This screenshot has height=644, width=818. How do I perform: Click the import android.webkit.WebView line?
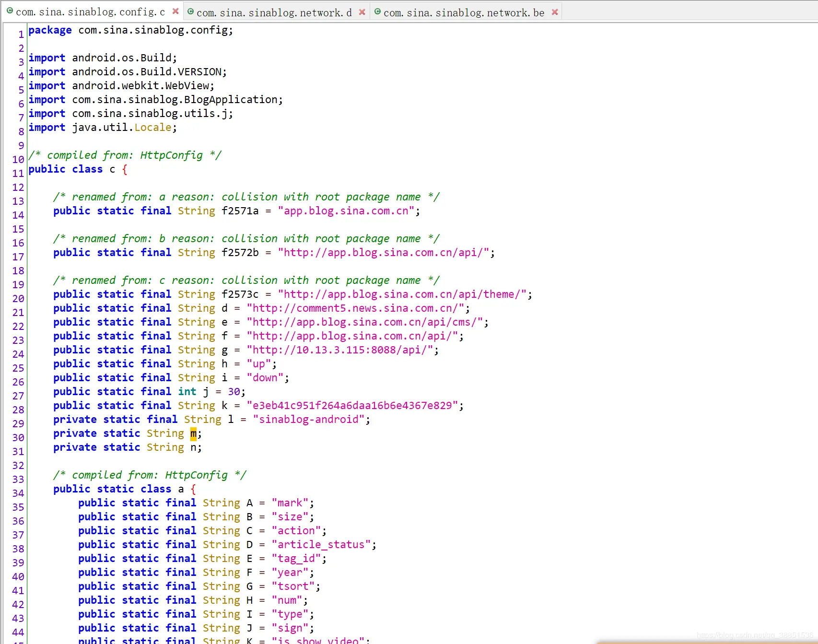(x=121, y=86)
